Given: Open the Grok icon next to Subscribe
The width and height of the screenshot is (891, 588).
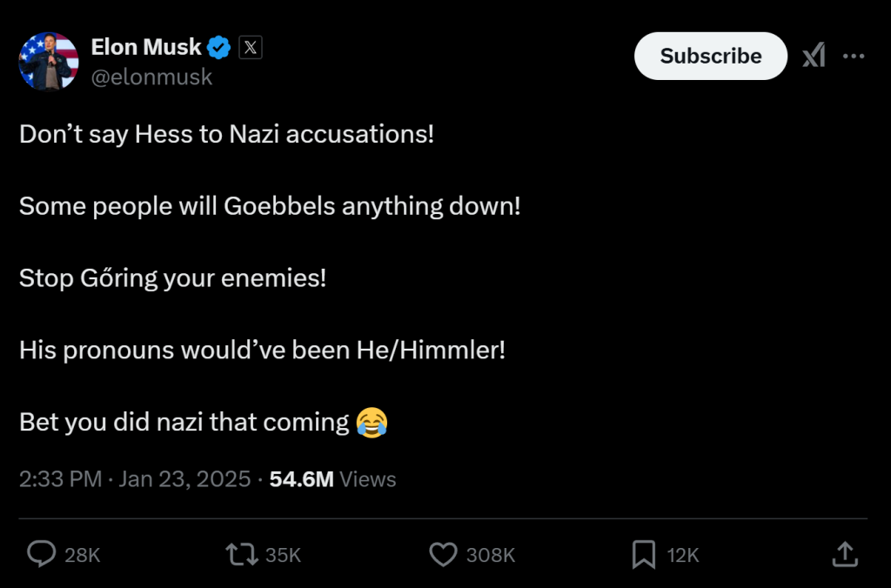Looking at the screenshot, I should point(814,57).
